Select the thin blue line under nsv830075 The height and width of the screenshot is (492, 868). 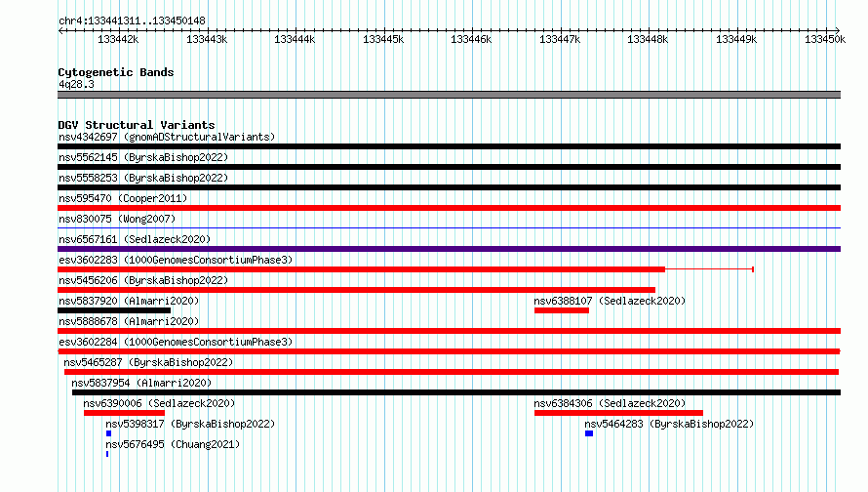click(449, 227)
